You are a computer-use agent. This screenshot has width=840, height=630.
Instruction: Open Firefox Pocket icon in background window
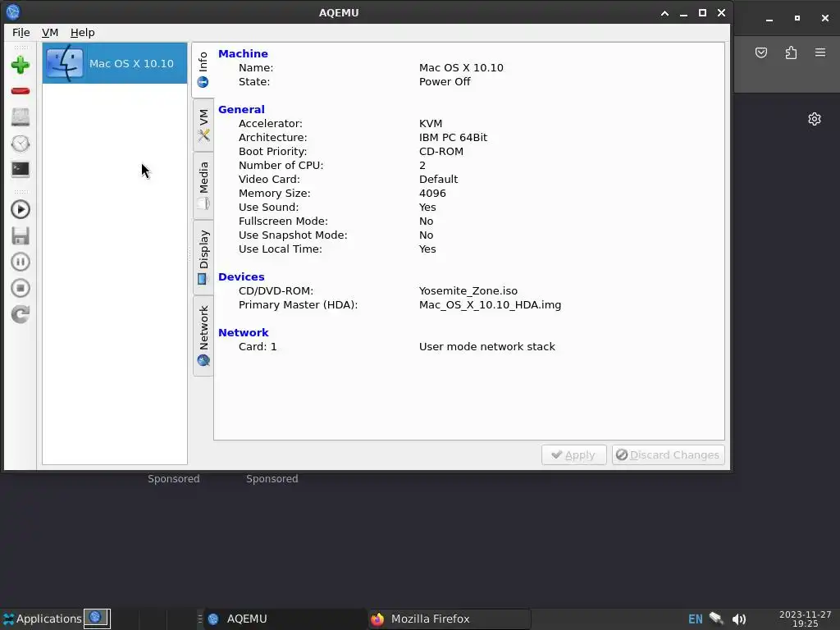click(x=761, y=52)
